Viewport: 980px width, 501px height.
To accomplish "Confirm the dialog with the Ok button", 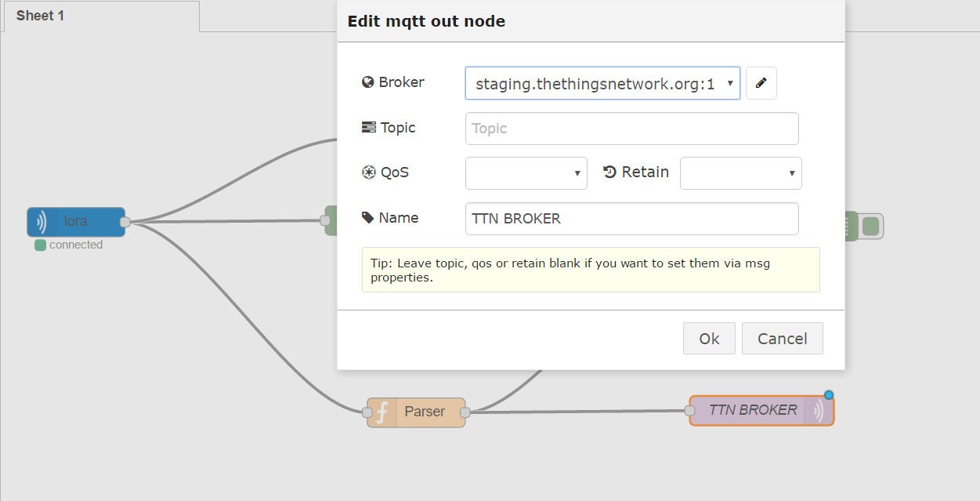I will [709, 339].
